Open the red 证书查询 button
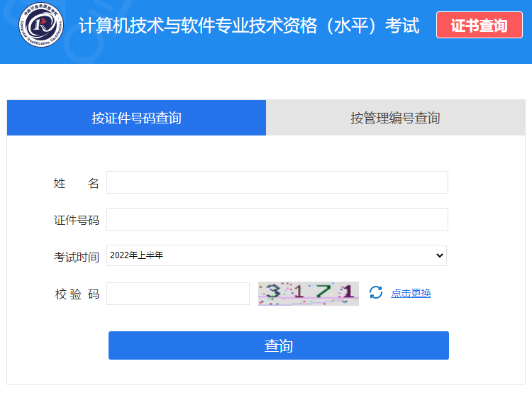This screenshot has width=532, height=393. [x=479, y=26]
